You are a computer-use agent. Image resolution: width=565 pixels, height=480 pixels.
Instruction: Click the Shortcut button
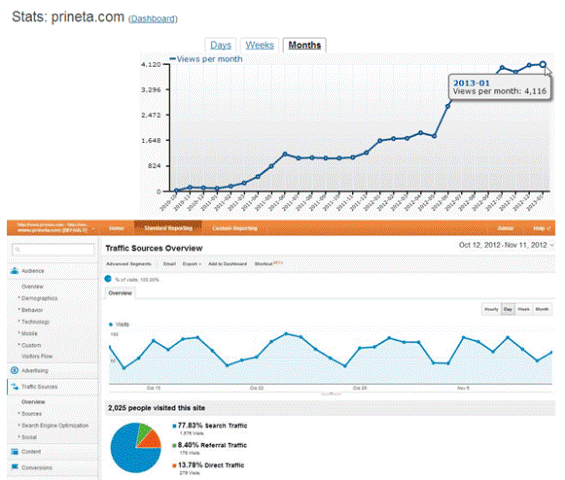click(268, 264)
